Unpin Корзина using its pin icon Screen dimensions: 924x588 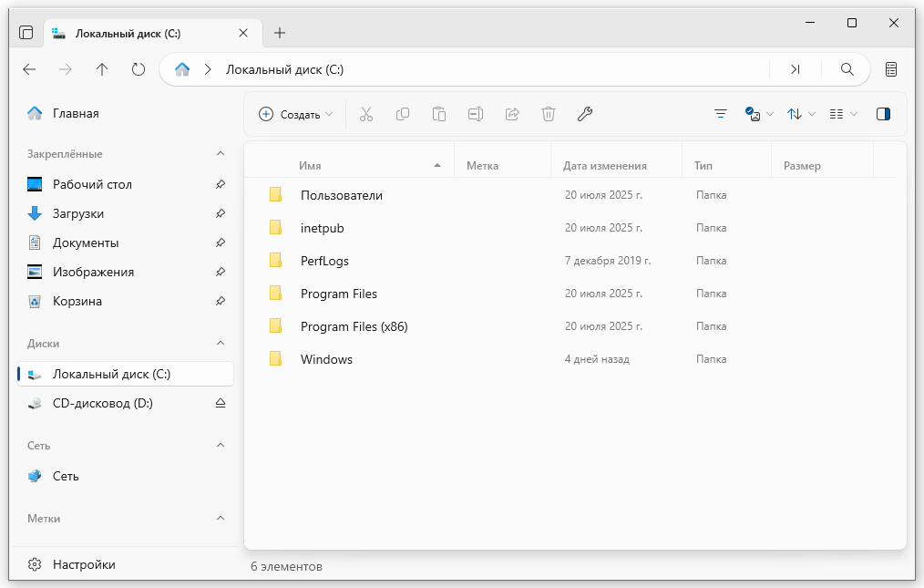221,301
